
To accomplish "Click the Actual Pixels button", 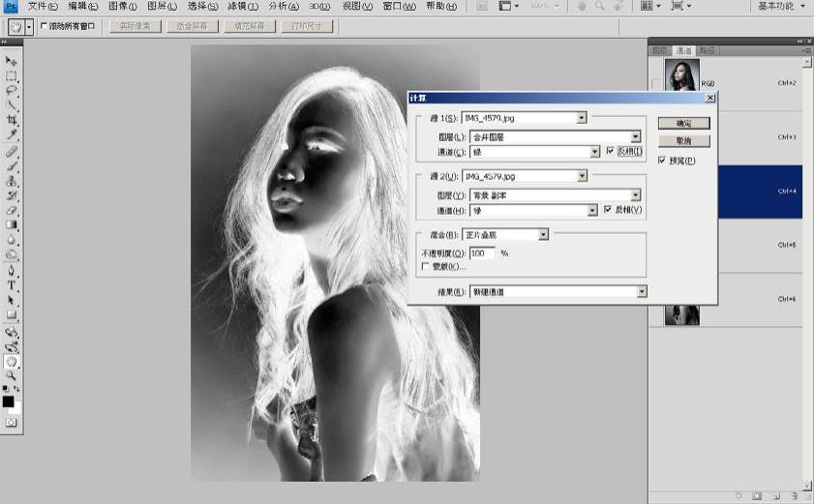I will pyautogui.click(x=136, y=26).
